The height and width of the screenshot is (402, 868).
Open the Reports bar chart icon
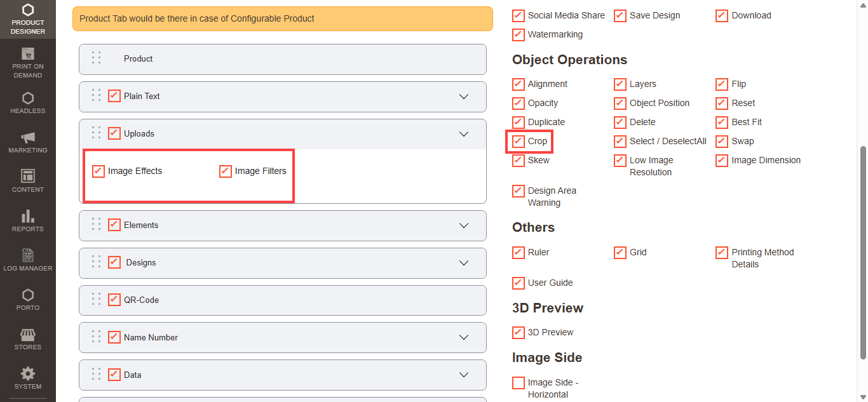tap(28, 216)
